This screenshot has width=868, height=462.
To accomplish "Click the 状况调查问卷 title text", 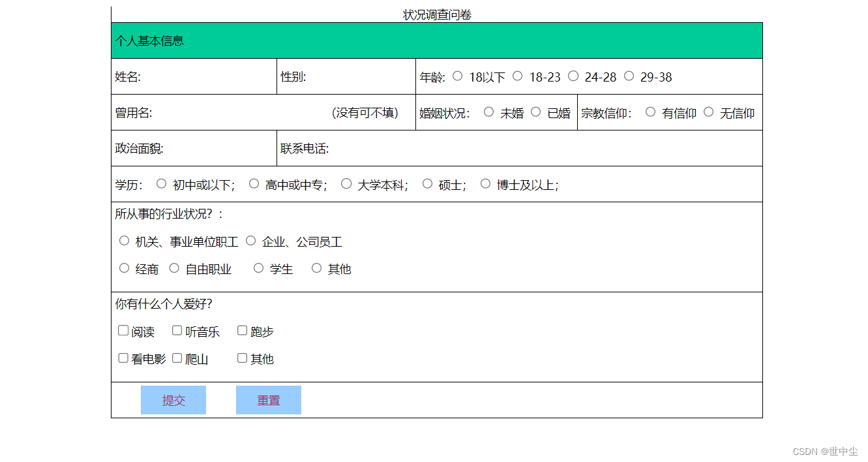I will click(x=437, y=14).
